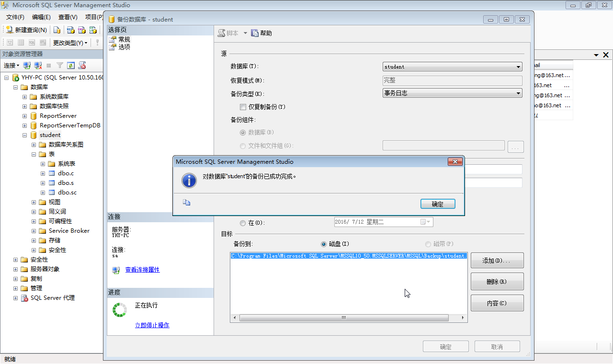Click the 正在执行 progress spinner
The width and height of the screenshot is (613, 364).
click(x=119, y=310)
